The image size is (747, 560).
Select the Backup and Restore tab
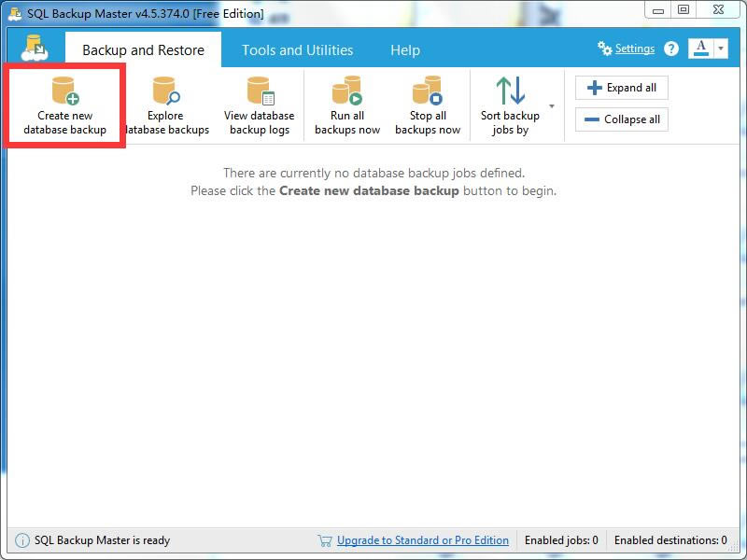click(142, 49)
